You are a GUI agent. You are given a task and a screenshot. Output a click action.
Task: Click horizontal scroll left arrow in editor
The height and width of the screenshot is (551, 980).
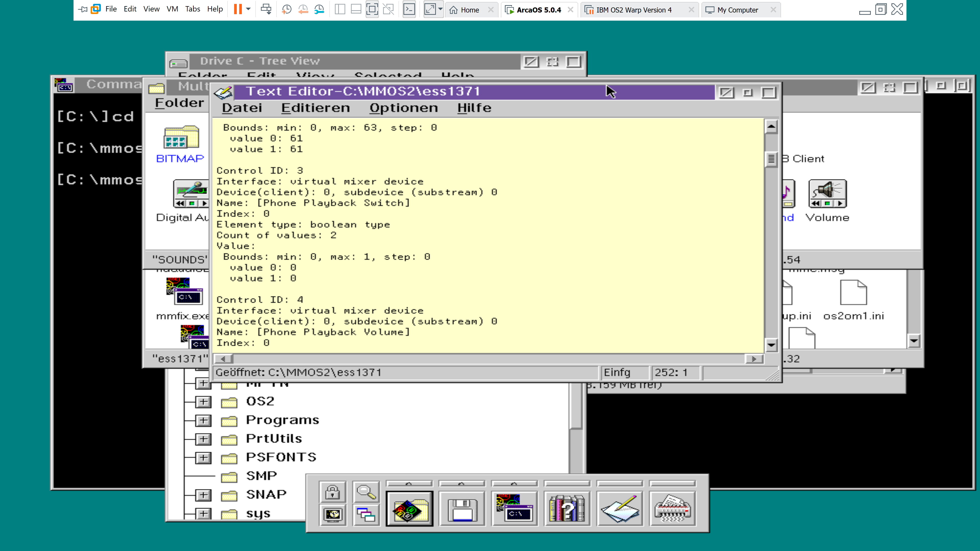(223, 359)
